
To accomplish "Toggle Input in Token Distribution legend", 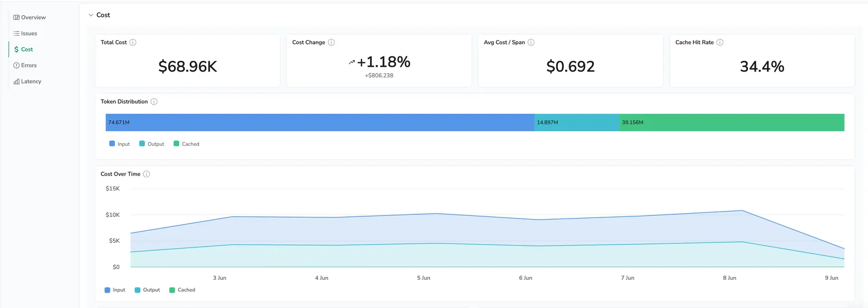I will pos(119,144).
